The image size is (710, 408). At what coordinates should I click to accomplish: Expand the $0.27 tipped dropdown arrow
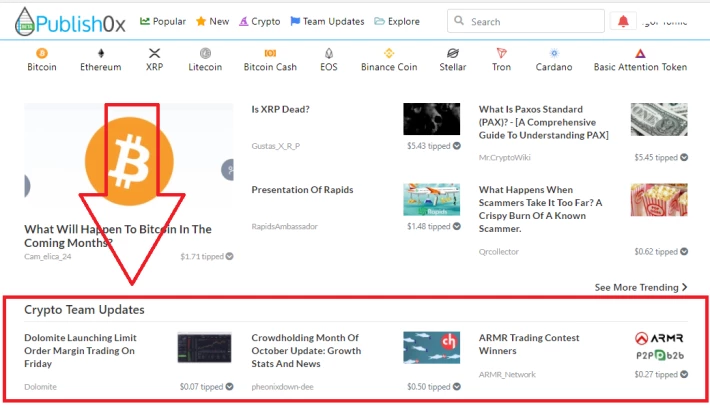point(684,374)
